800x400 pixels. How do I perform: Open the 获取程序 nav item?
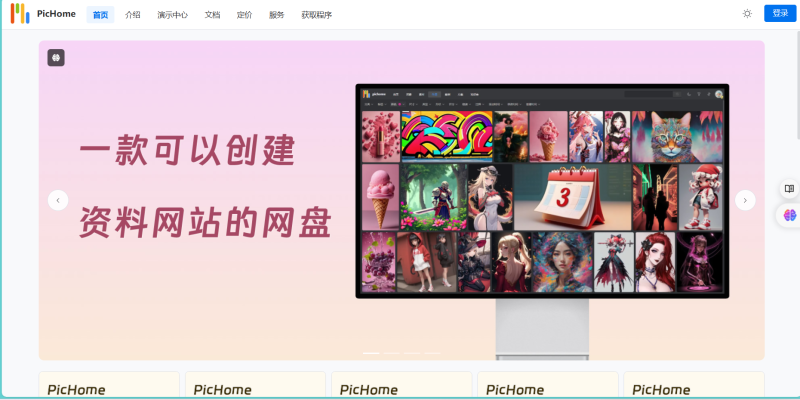click(x=317, y=15)
